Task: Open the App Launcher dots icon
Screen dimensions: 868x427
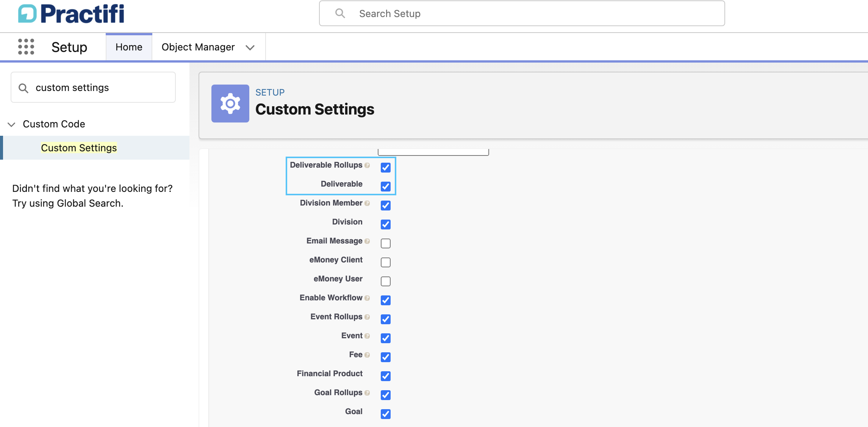Action: pos(26,47)
